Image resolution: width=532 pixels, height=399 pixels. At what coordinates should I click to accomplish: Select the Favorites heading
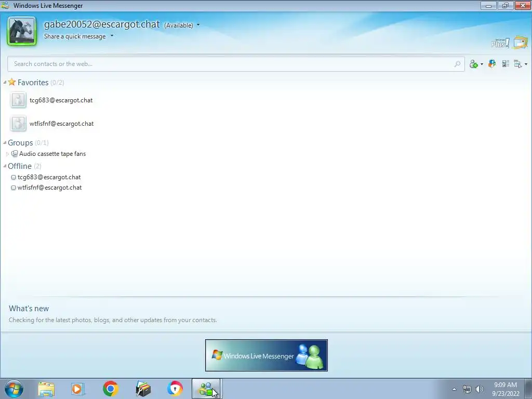[x=33, y=83]
